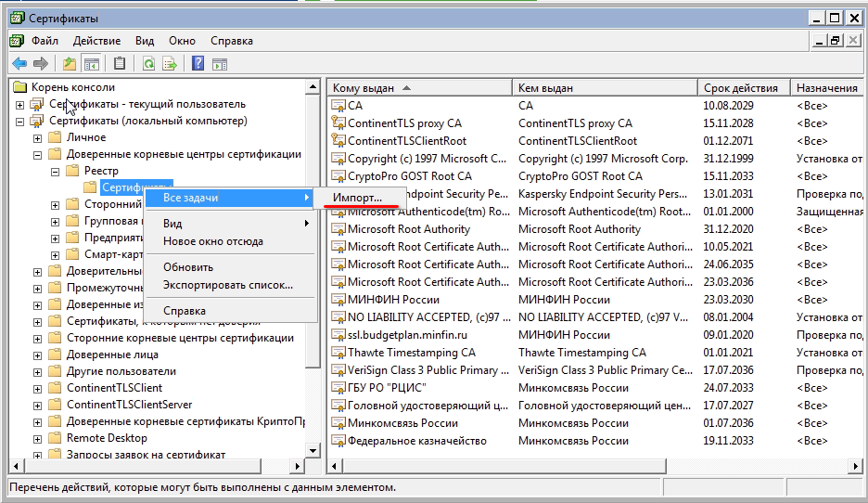Sort by the Срок действия column header

coord(745,87)
